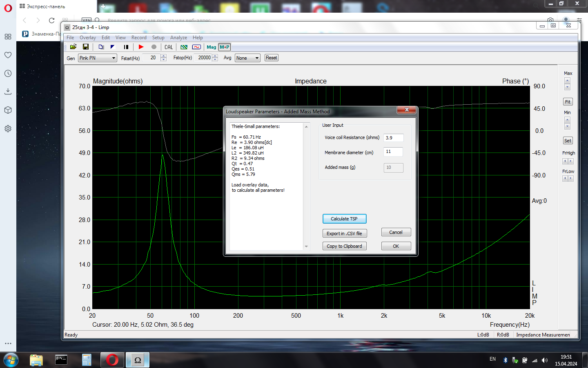
Task: Click Export in .CSV file button
Action: pos(344,233)
